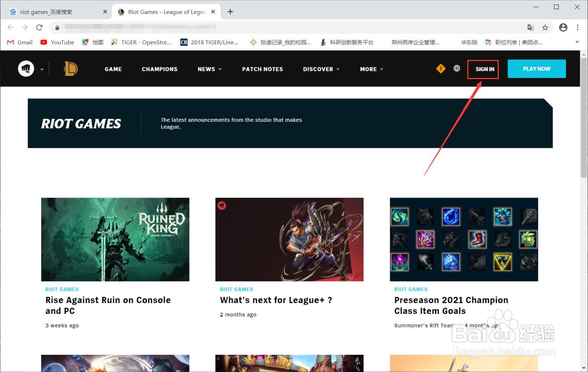Click the orange service status warning icon

(x=441, y=68)
